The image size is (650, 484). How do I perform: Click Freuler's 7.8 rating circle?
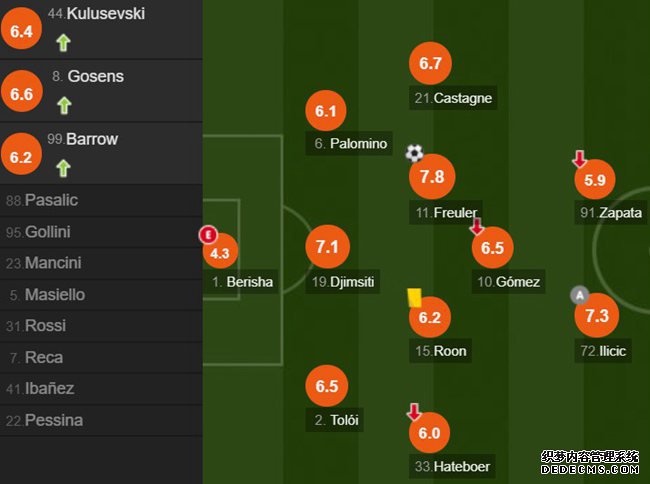click(432, 177)
